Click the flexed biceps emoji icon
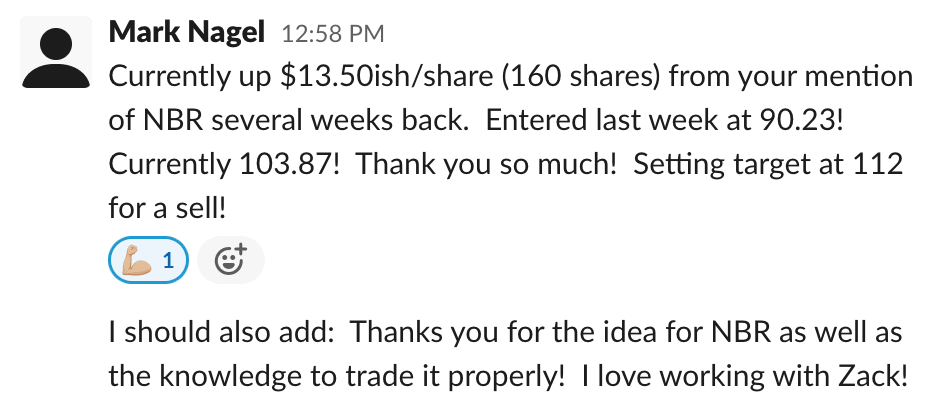 [x=135, y=262]
